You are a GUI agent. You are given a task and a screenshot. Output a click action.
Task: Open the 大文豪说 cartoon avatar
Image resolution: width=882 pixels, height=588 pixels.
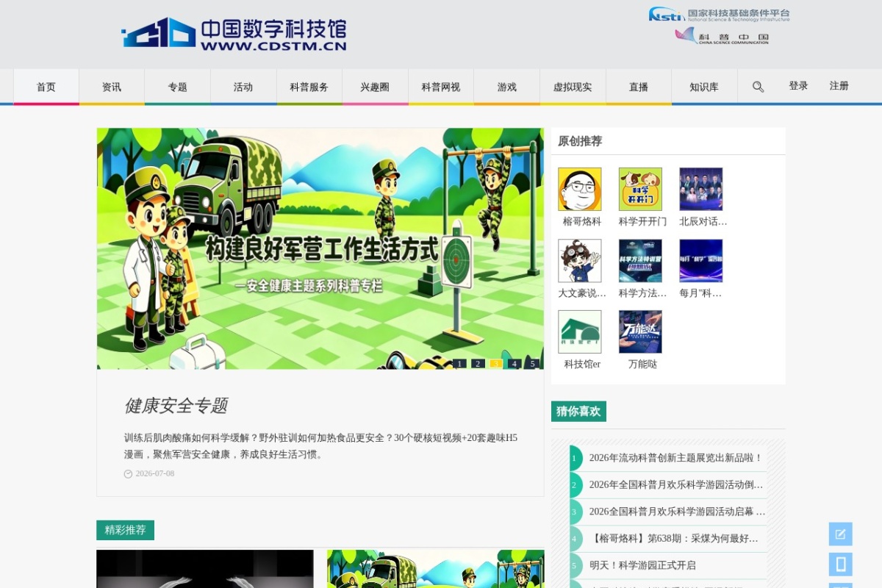(580, 260)
